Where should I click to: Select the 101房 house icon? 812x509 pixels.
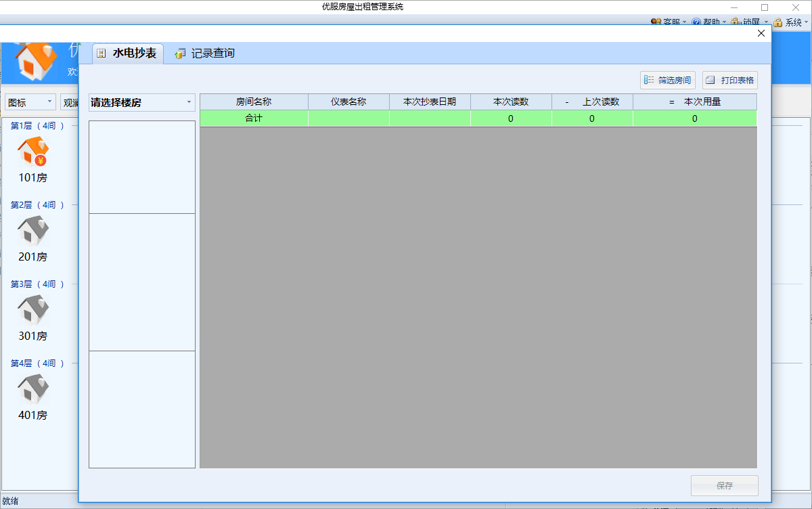click(x=33, y=152)
